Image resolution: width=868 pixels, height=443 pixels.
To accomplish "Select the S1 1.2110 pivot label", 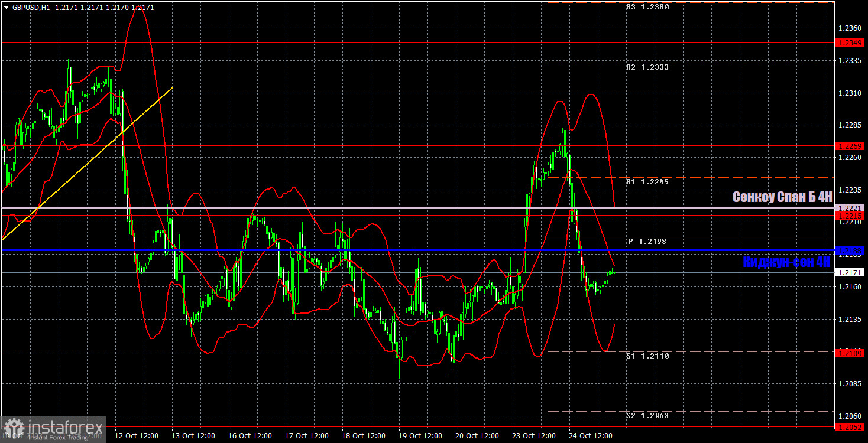I will tap(648, 356).
